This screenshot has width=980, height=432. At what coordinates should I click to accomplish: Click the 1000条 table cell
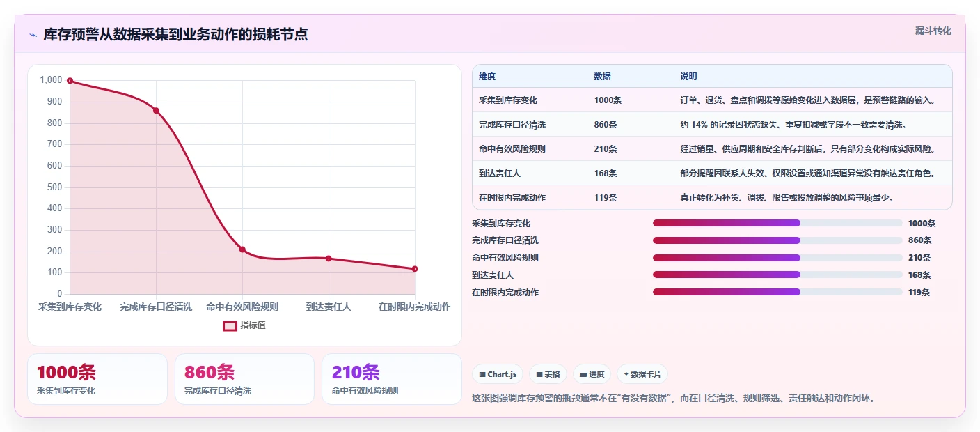(x=608, y=100)
